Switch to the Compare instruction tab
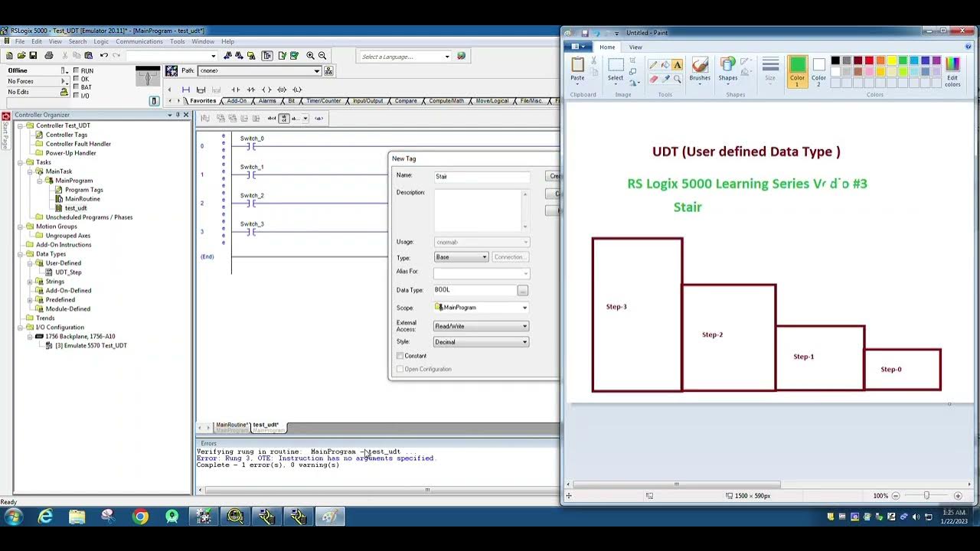980x551 pixels. point(406,101)
